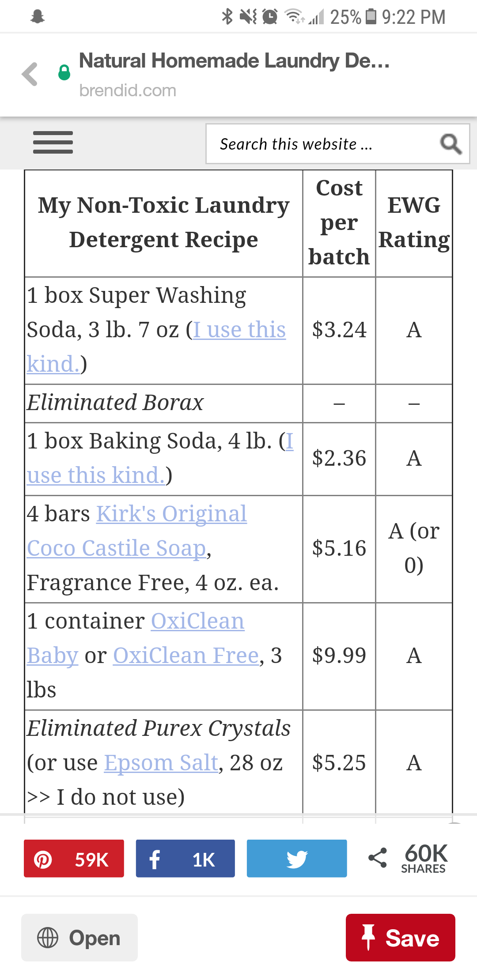This screenshot has height=980, width=477.
Task: Open the hamburger navigation menu
Action: click(53, 143)
